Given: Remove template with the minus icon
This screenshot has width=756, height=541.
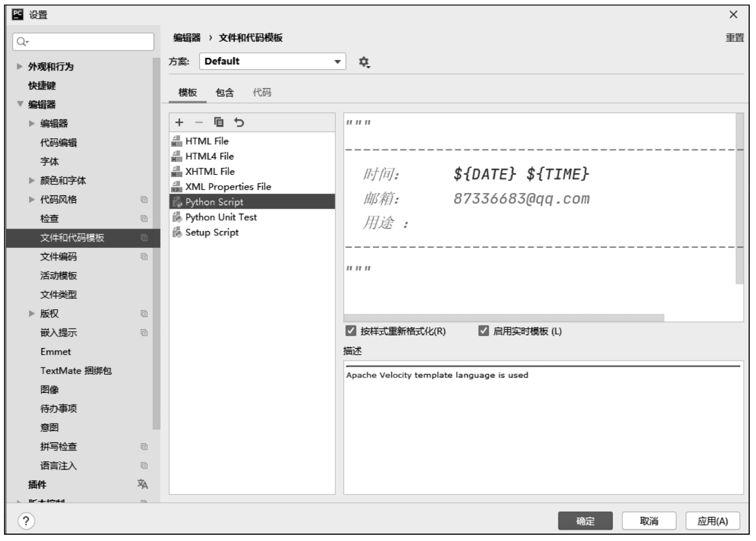Looking at the screenshot, I should 199,122.
